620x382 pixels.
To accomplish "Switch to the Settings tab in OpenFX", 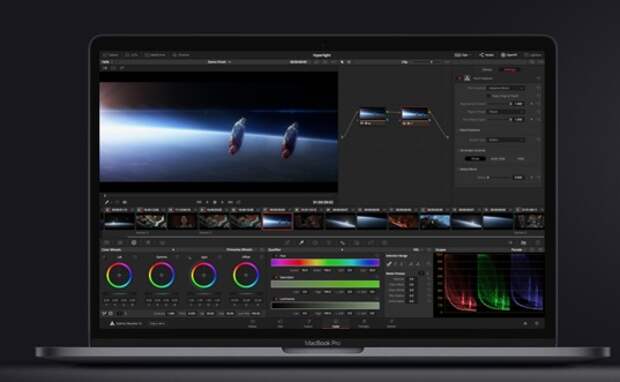I will (x=509, y=70).
